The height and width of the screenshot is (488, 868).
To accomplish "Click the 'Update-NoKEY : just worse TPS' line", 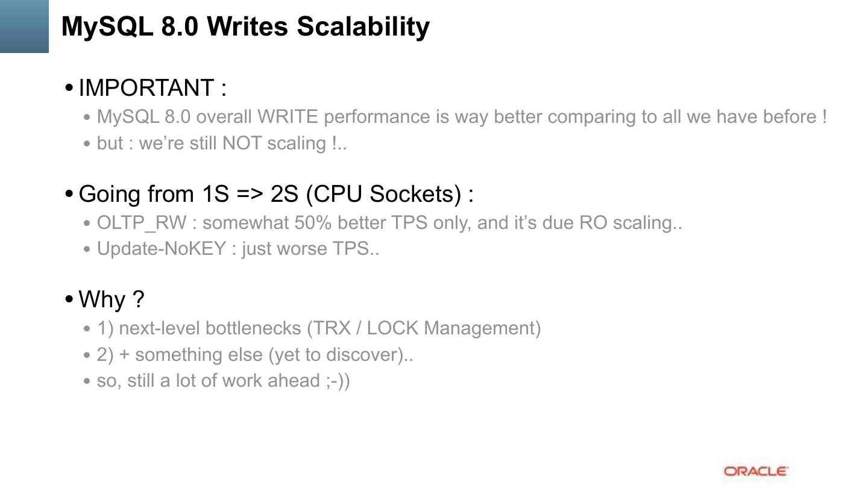I will 238,248.
